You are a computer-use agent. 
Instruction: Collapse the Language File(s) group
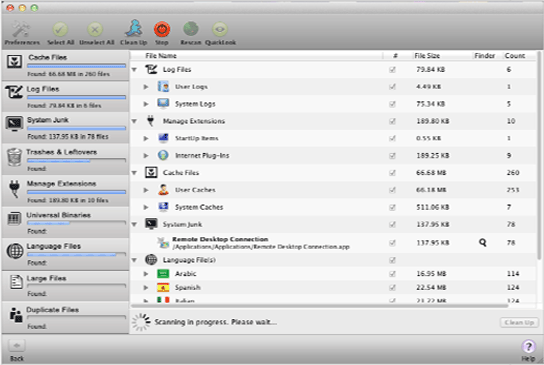point(134,260)
